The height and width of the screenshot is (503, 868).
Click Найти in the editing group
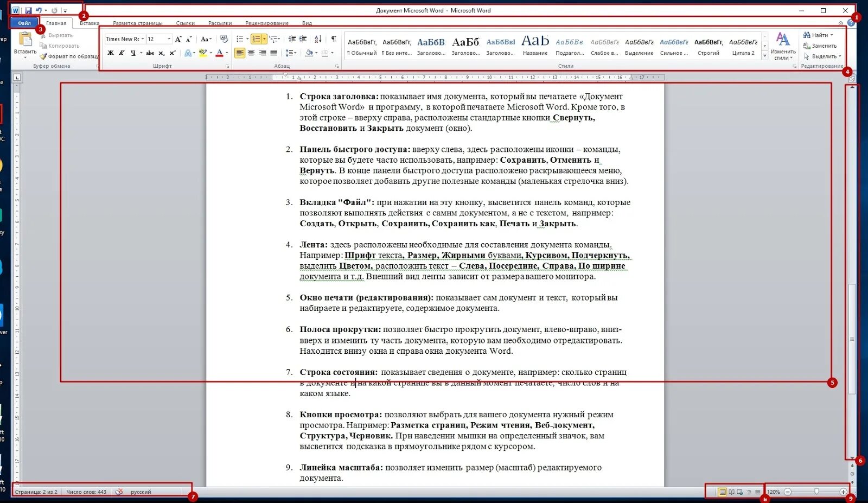pyautogui.click(x=819, y=35)
